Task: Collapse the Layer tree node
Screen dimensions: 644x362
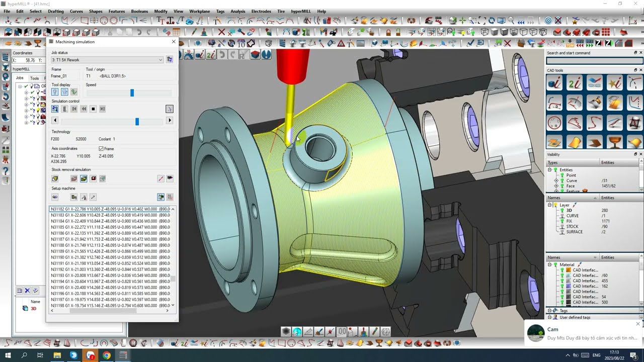Action: pos(550,205)
